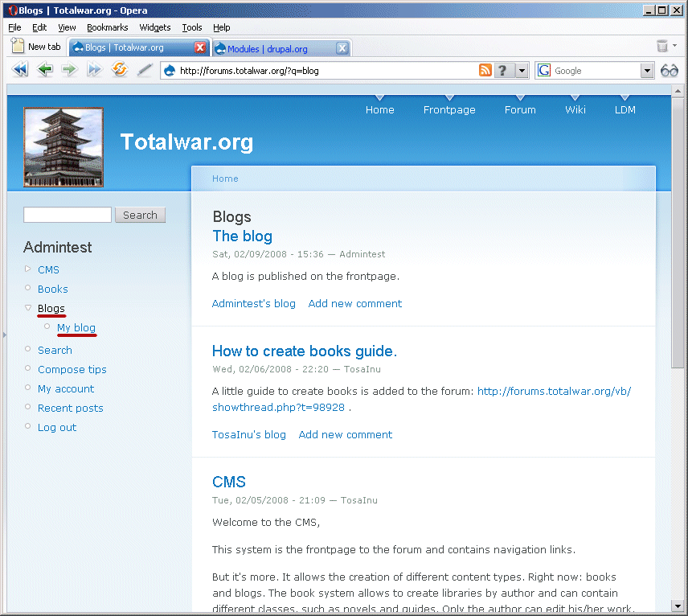
Task: Close the Modules | drupal.org tab
Action: tap(342, 48)
